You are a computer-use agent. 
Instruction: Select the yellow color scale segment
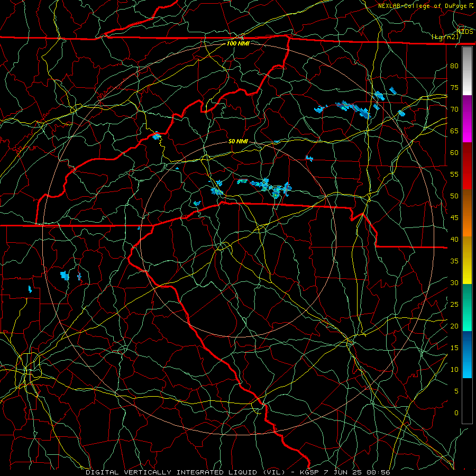(467, 260)
